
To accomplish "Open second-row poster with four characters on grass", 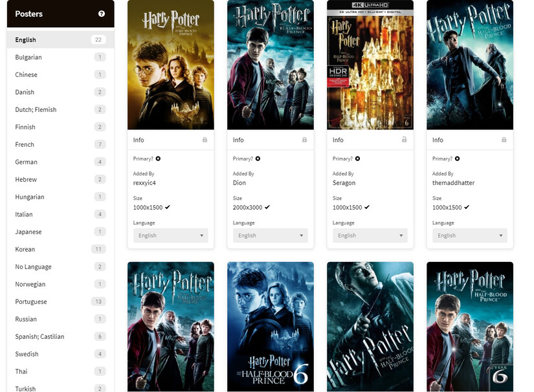I will 171,327.
